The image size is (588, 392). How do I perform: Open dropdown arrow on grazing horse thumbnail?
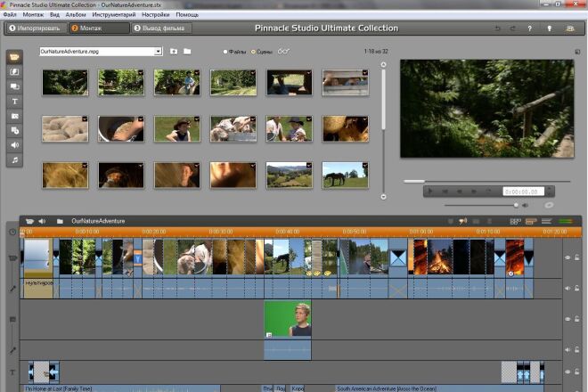pos(365,165)
